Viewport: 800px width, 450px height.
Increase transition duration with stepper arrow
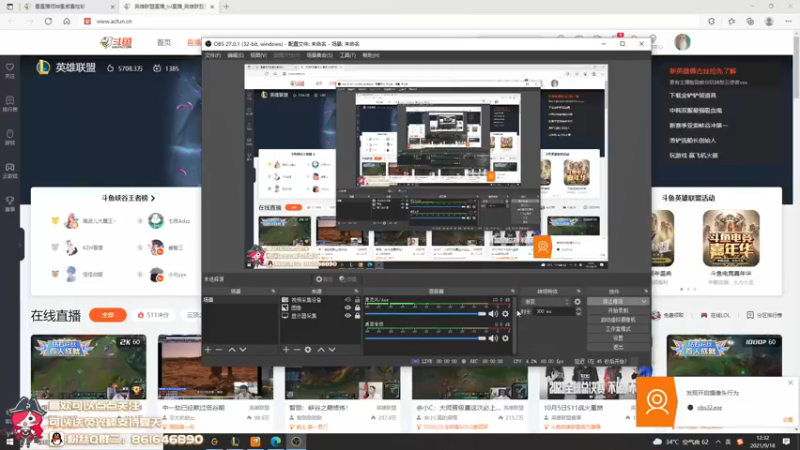pos(579,309)
